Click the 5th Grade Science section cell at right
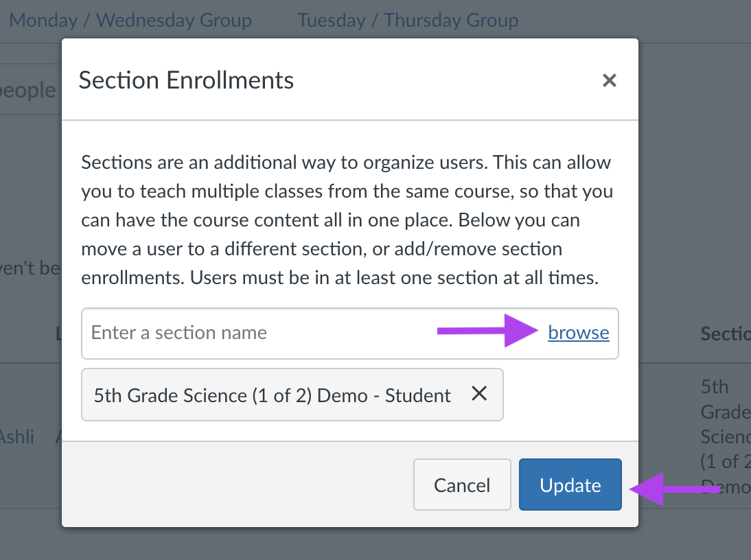This screenshot has width=751, height=560. (x=725, y=436)
